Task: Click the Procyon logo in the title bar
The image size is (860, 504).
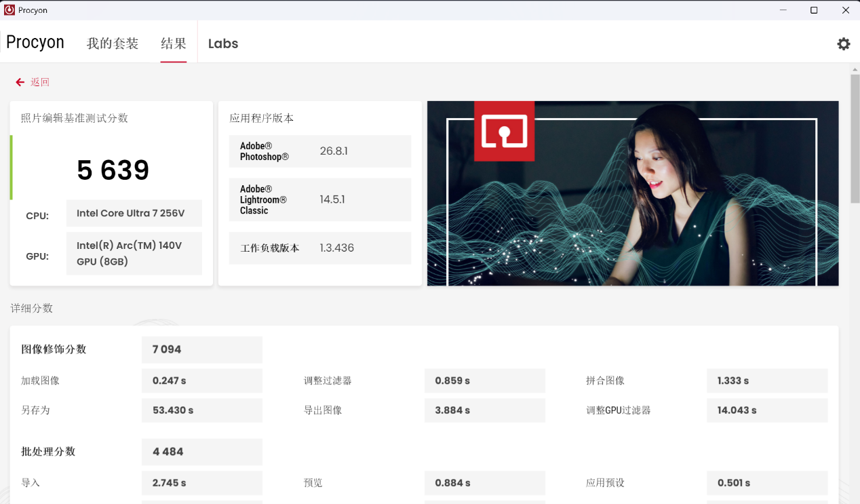Action: point(7,9)
